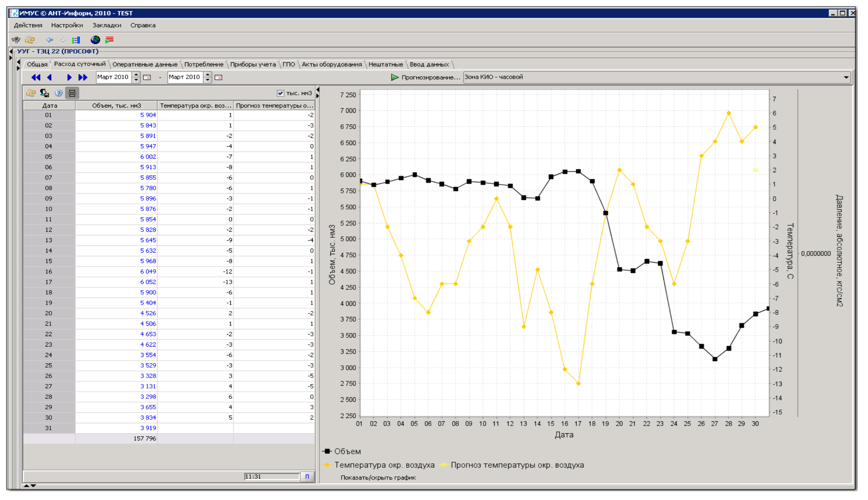Click the satellite icon in main toolbar
The height and width of the screenshot is (500, 868).
pyautogui.click(x=16, y=40)
